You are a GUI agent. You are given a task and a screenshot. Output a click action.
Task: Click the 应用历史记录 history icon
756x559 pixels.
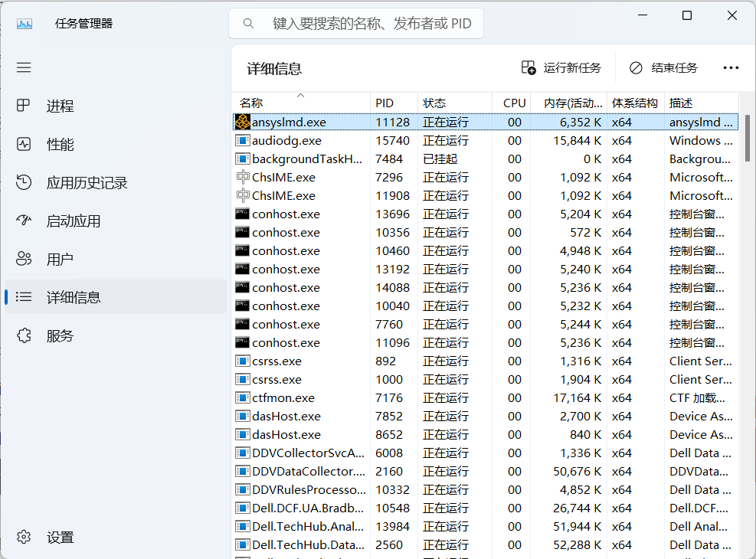24,182
